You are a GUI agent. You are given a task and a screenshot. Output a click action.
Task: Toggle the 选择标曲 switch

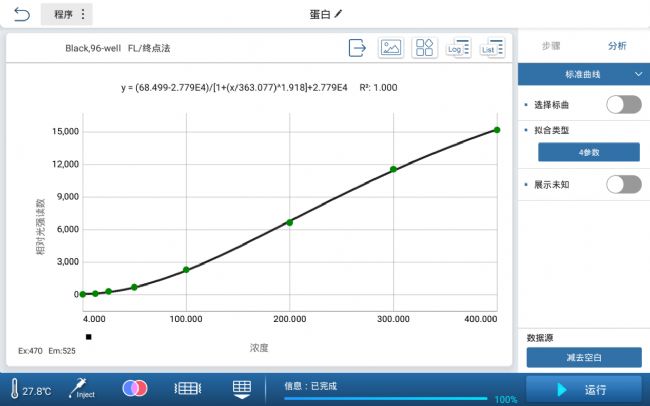tap(623, 104)
